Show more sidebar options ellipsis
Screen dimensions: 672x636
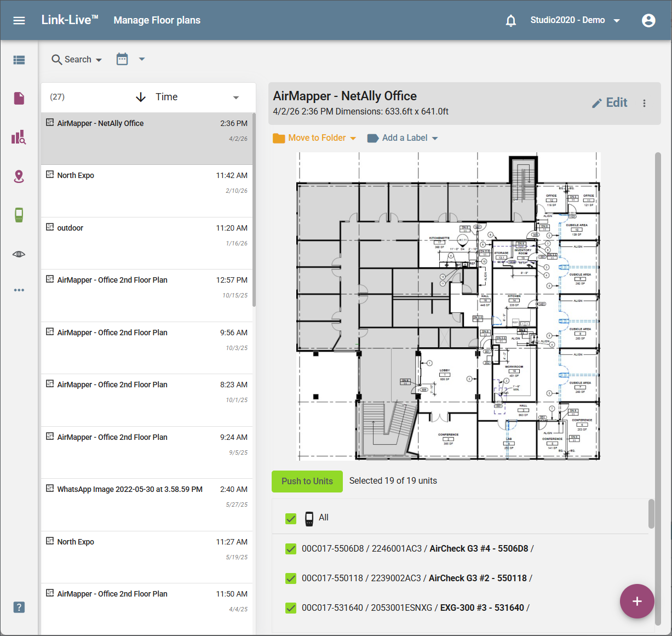19,290
